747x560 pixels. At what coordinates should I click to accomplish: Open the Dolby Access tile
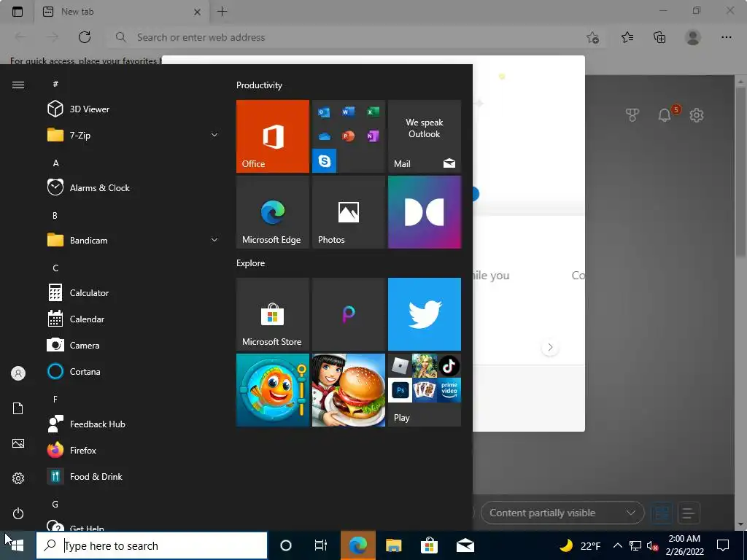click(425, 212)
